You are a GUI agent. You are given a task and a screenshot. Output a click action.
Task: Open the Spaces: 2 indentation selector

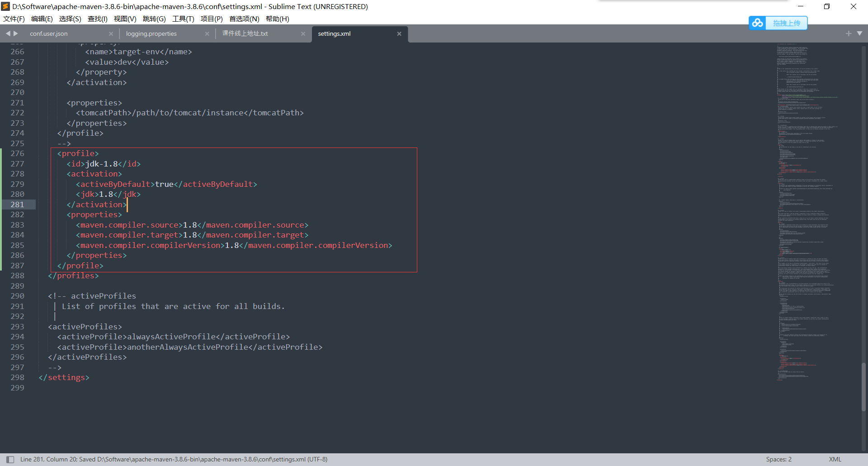778,459
